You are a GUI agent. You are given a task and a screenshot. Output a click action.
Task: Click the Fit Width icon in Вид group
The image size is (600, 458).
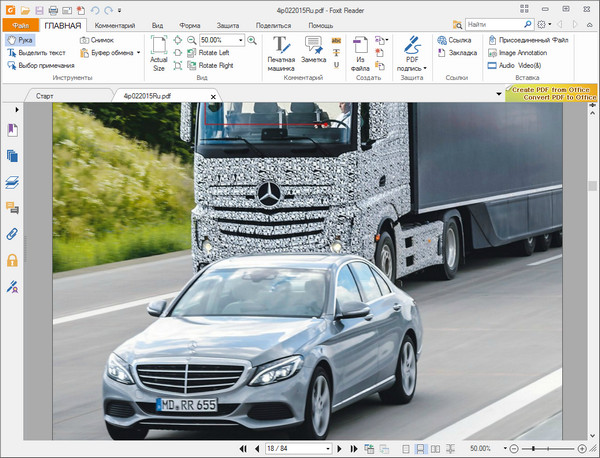point(178,53)
